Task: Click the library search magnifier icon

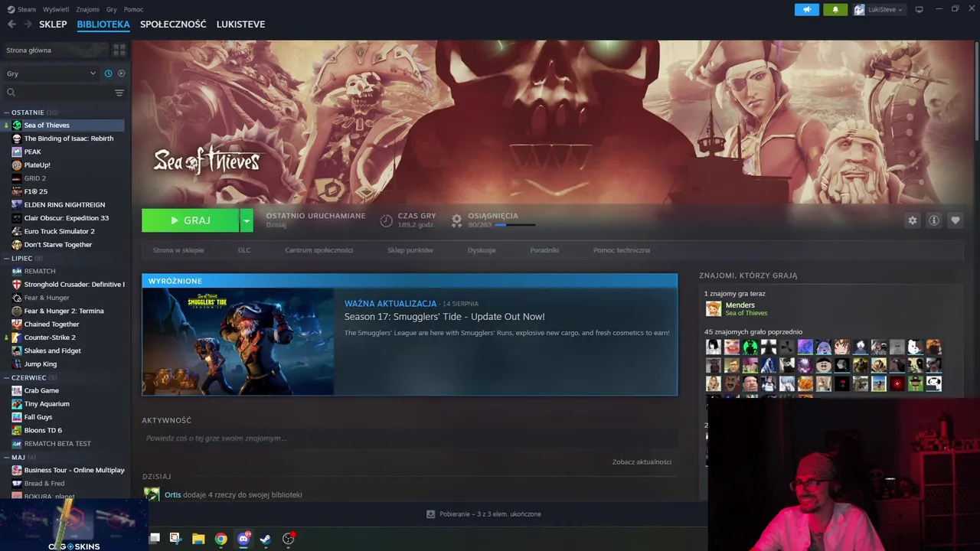Action: 11,93
